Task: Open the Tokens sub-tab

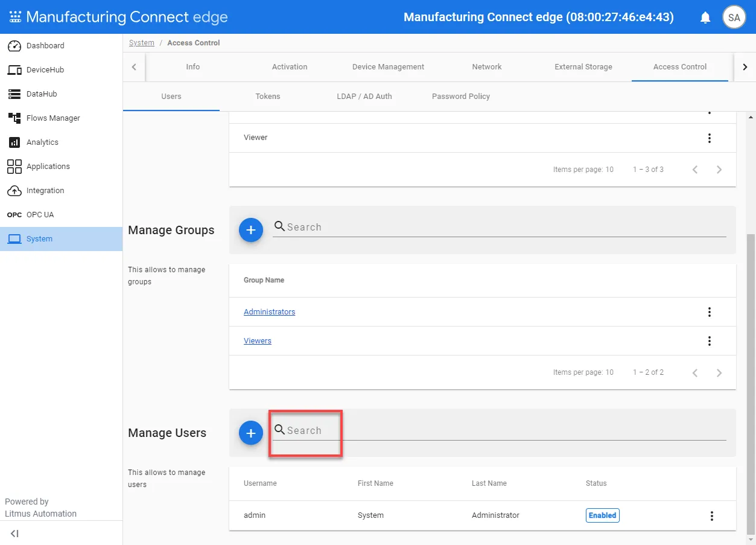Action: pyautogui.click(x=268, y=97)
